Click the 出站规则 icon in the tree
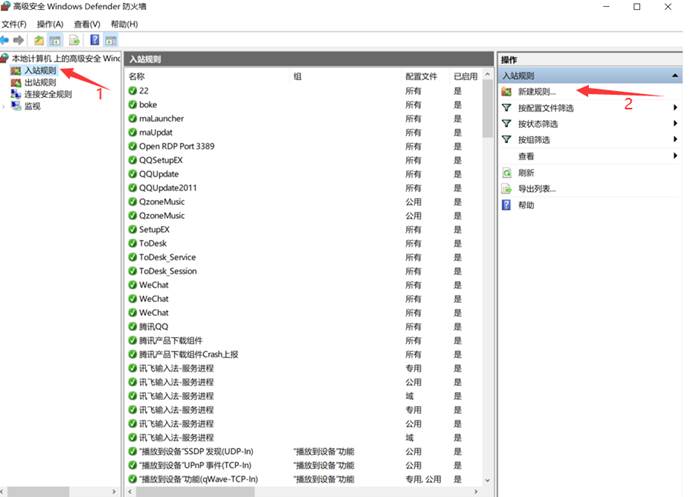 [16, 83]
